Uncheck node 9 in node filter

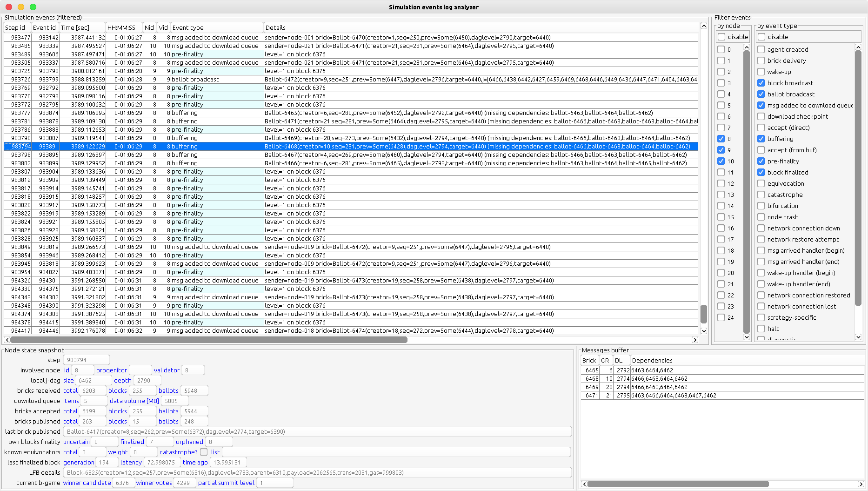[x=721, y=150]
